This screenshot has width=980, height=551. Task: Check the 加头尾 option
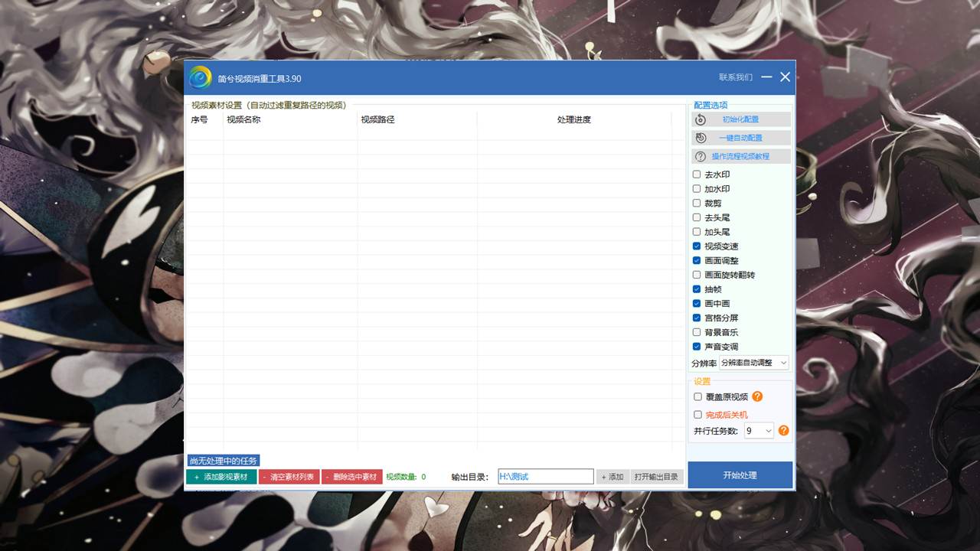coord(697,232)
